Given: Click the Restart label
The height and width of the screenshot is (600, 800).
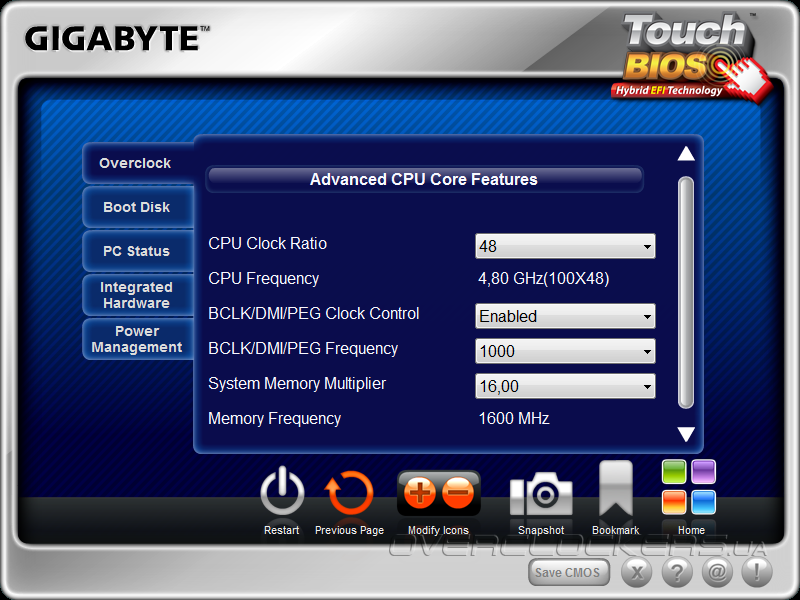Looking at the screenshot, I should [282, 531].
